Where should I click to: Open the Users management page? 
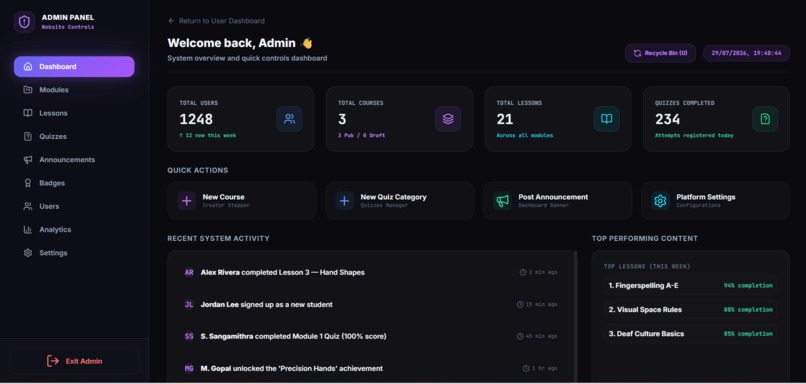74,206
